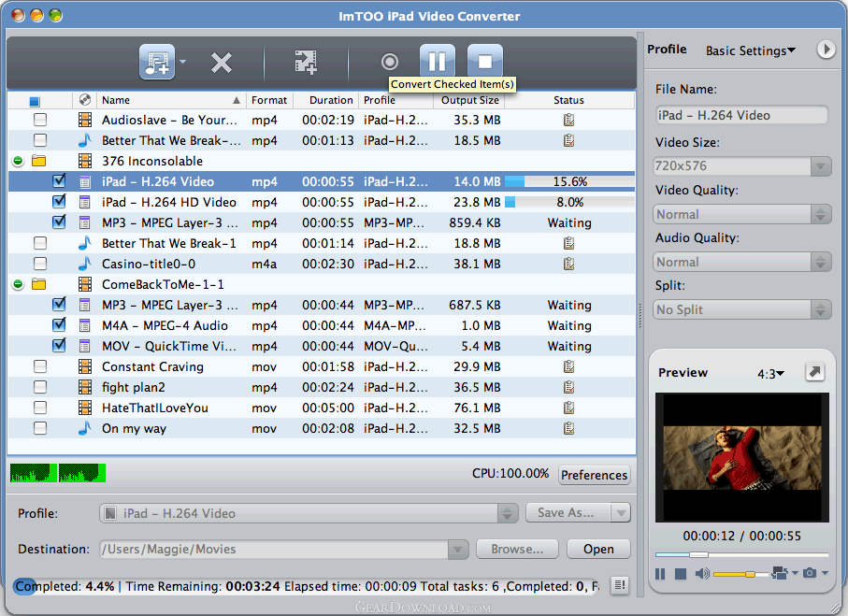Open the Audio Quality Normal dropdown
This screenshot has height=616, width=848.
pyautogui.click(x=741, y=262)
